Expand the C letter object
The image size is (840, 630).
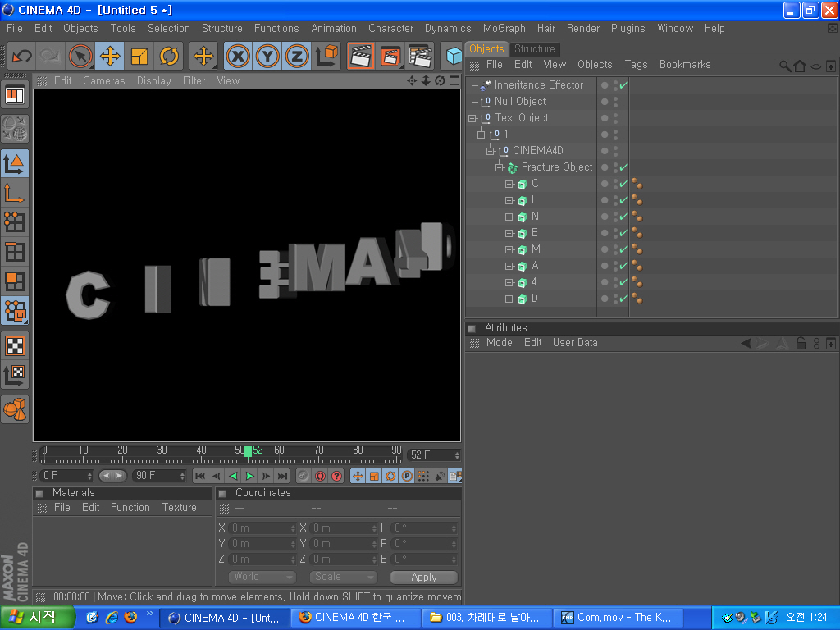509,184
